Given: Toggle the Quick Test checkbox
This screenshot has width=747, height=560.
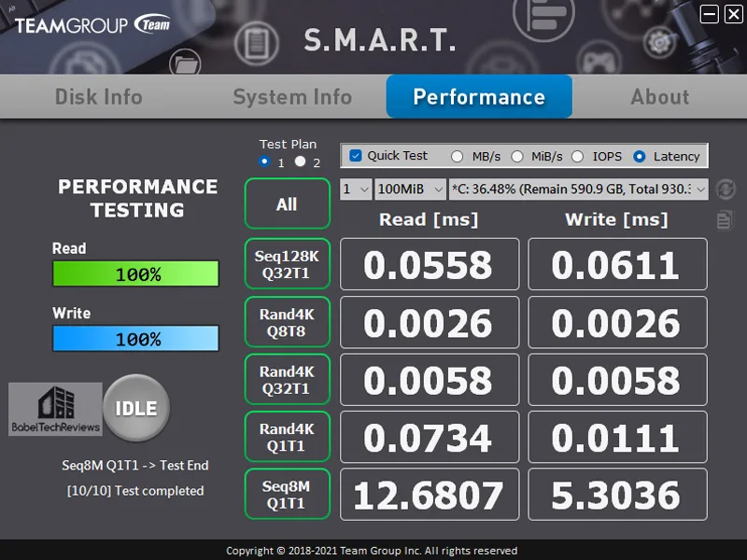Looking at the screenshot, I should point(356,156).
